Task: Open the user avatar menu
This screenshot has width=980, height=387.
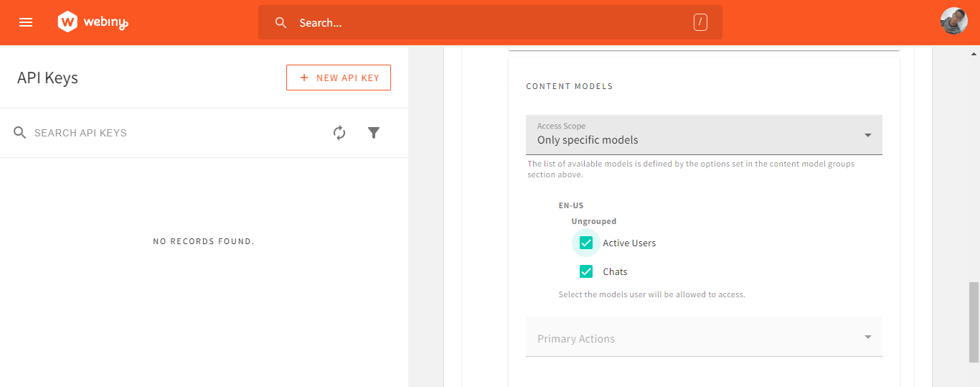Action: point(954,22)
